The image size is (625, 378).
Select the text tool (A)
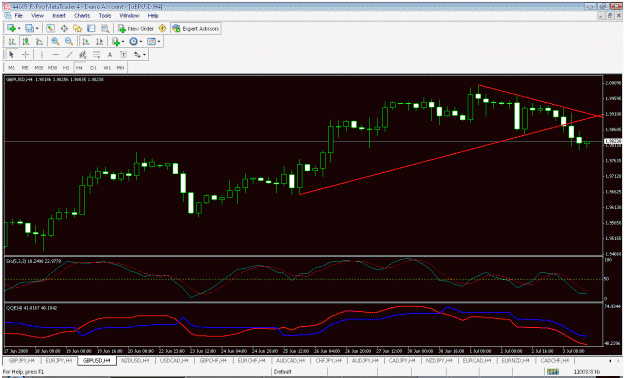[110, 55]
